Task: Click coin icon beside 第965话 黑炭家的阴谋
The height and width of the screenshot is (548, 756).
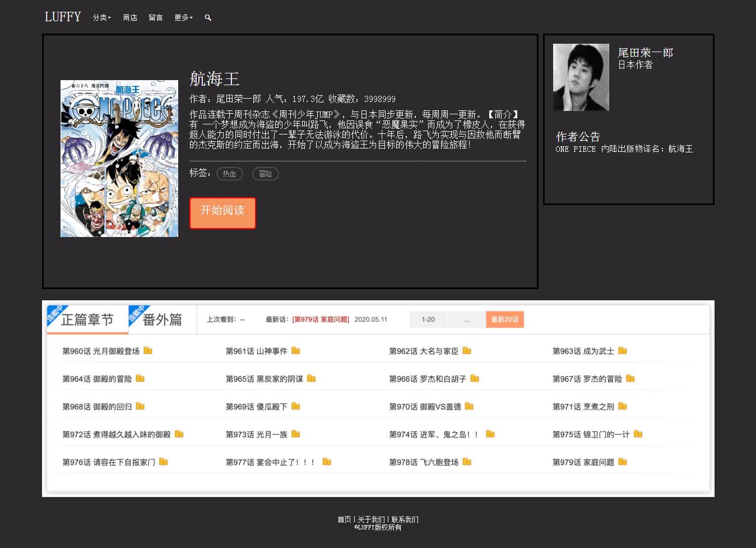Action: 312,379
